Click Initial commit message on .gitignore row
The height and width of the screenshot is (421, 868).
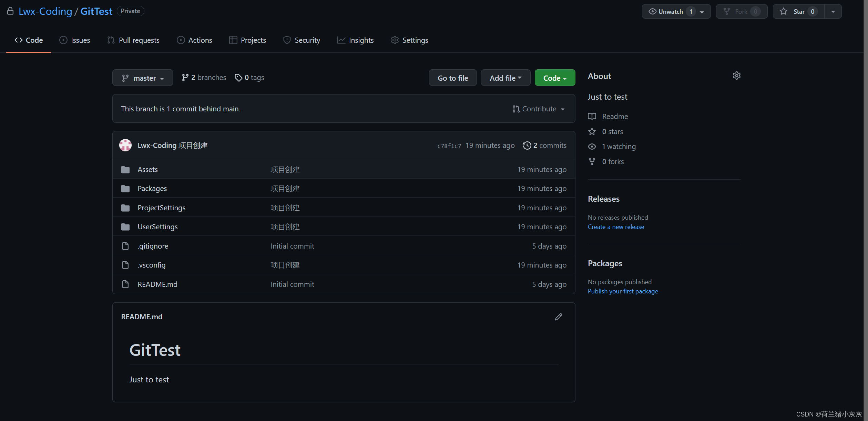(x=292, y=246)
